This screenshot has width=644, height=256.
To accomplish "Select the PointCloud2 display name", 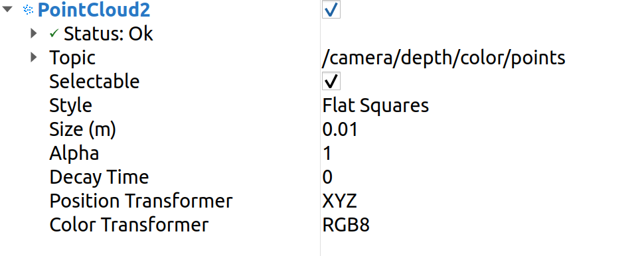I will click(94, 10).
